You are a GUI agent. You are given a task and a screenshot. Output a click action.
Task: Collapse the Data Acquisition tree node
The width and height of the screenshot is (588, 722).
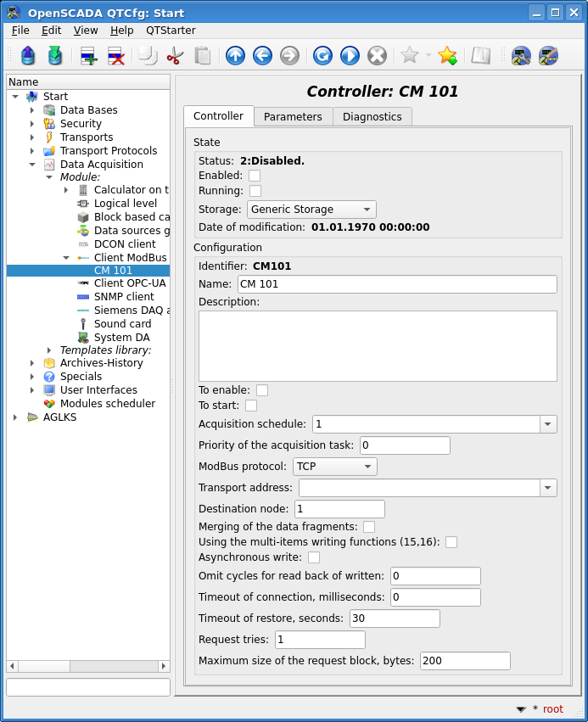(x=31, y=165)
